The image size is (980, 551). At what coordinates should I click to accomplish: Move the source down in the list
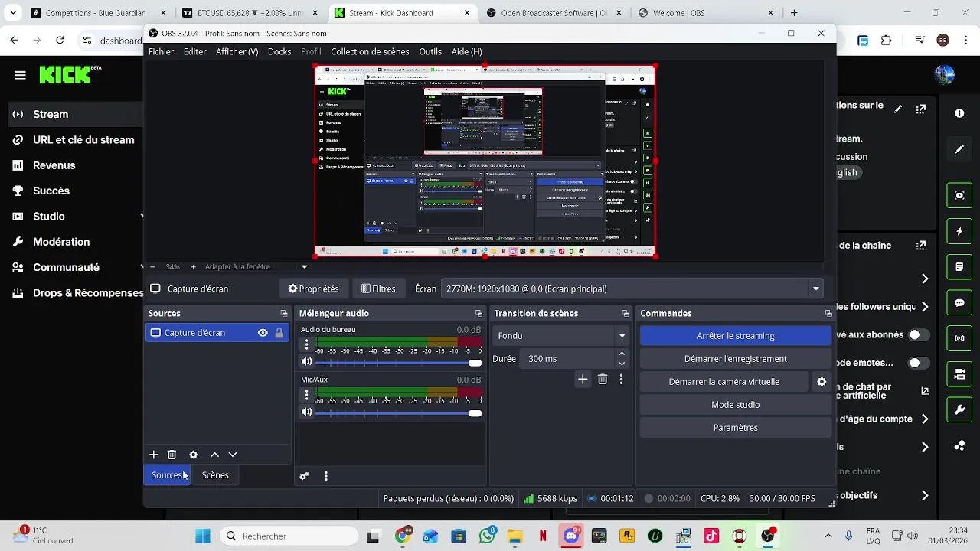click(x=233, y=455)
